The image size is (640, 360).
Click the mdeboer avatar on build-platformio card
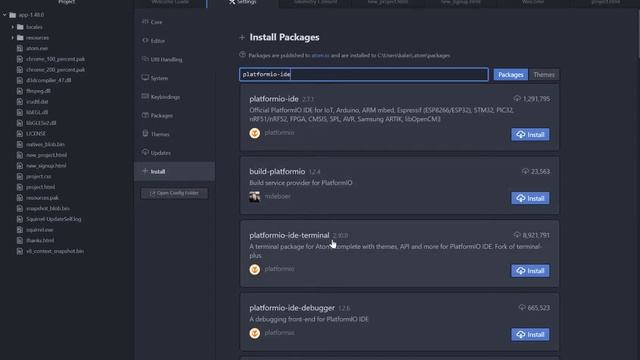[x=255, y=197]
